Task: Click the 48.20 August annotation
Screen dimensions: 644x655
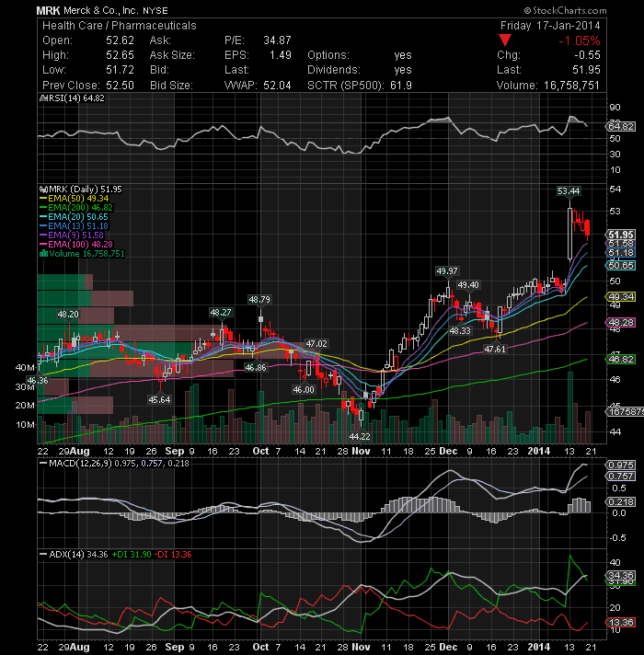Action: tap(68, 314)
